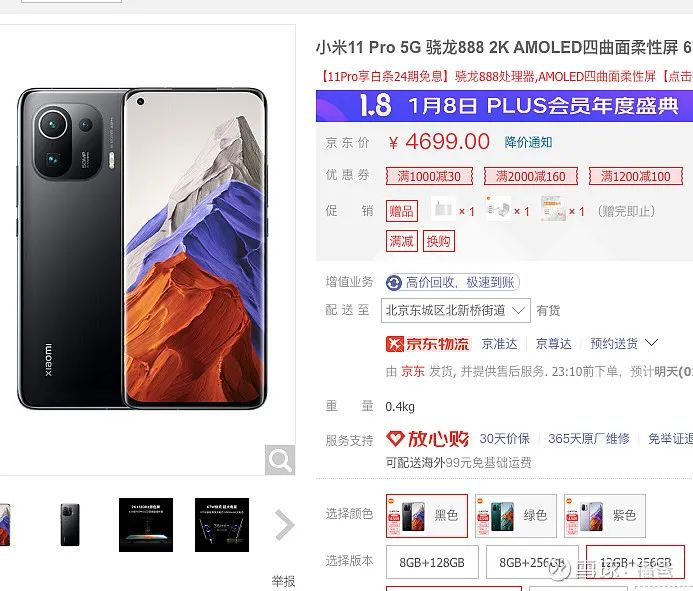Viewport: 693px width, 591px height.
Task: Click the 京东物流 logistics logo
Action: tap(427, 343)
